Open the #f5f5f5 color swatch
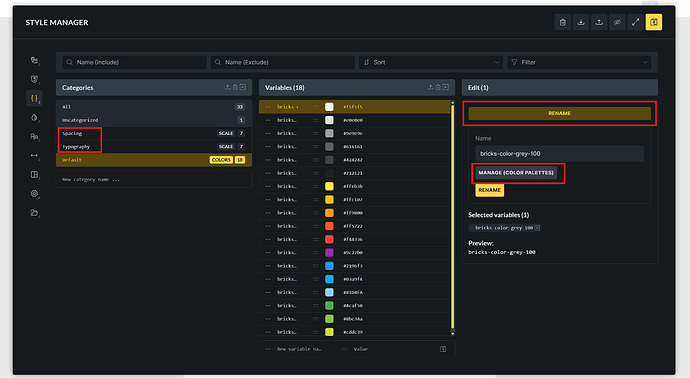Screen dimensions: 690x378 (329, 107)
